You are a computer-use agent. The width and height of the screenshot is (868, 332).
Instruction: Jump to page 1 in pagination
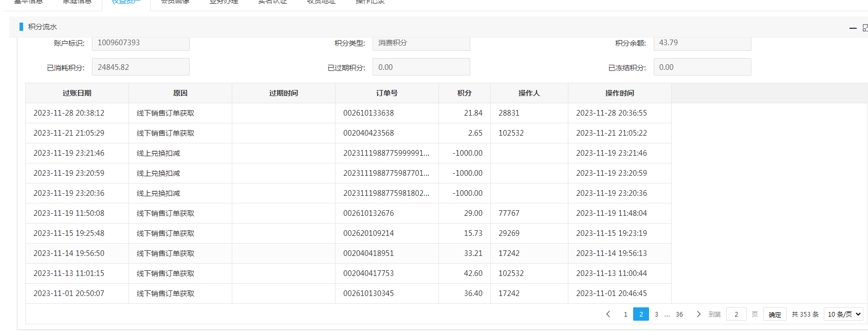(x=625, y=314)
